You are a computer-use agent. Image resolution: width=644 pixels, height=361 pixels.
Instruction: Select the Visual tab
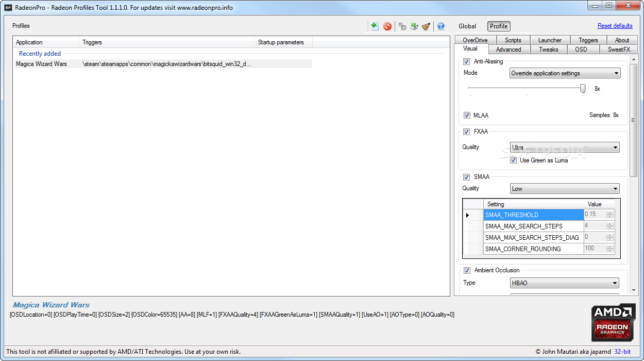coord(470,48)
